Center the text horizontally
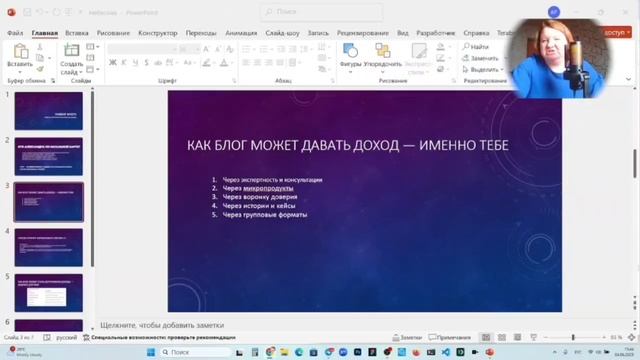 tap(257, 62)
